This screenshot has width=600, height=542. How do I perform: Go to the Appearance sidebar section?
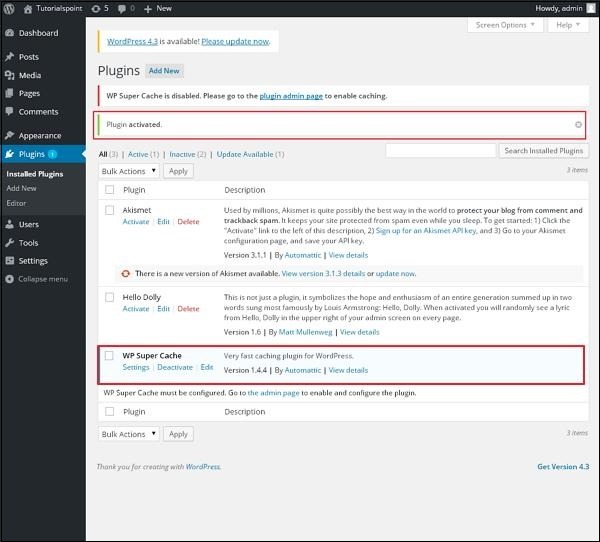(x=40, y=135)
